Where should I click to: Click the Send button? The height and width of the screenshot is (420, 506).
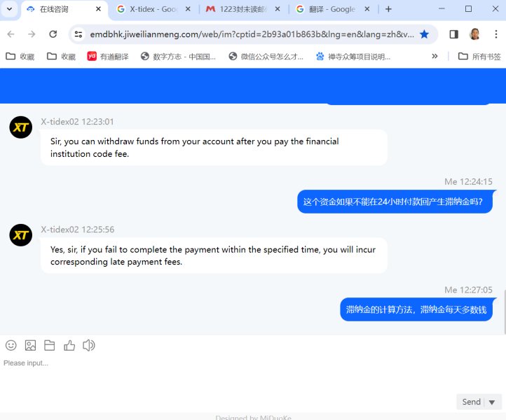[471, 402]
